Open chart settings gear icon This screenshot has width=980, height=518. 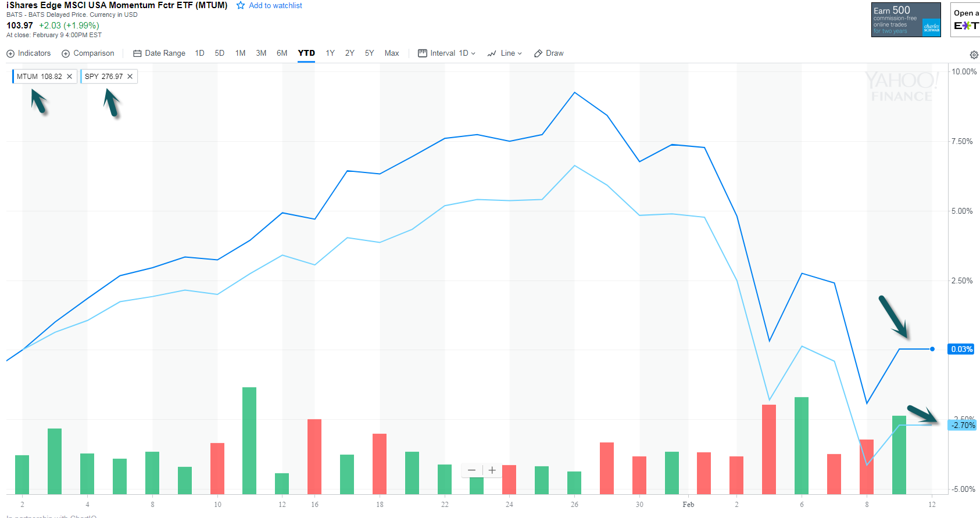coord(974,55)
